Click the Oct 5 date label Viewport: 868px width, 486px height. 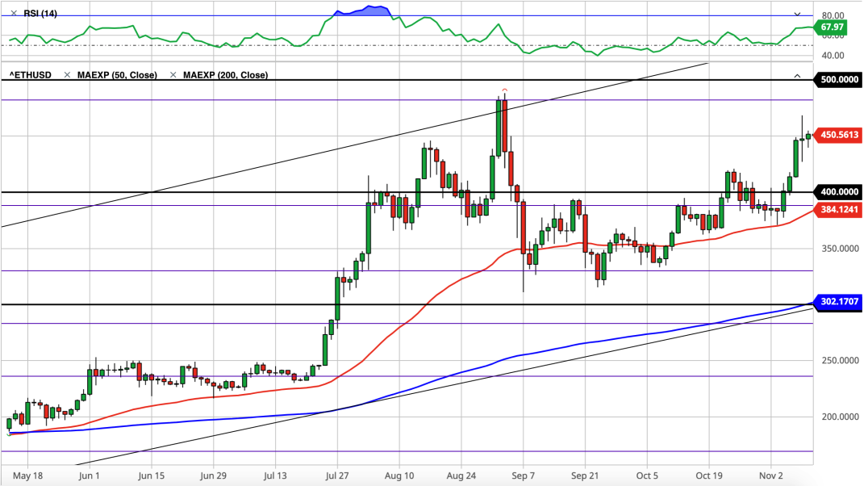pos(647,476)
